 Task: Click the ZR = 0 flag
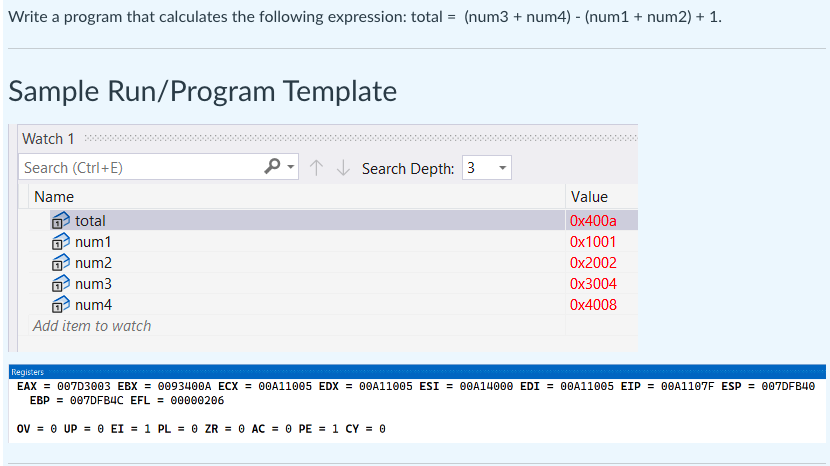224,428
